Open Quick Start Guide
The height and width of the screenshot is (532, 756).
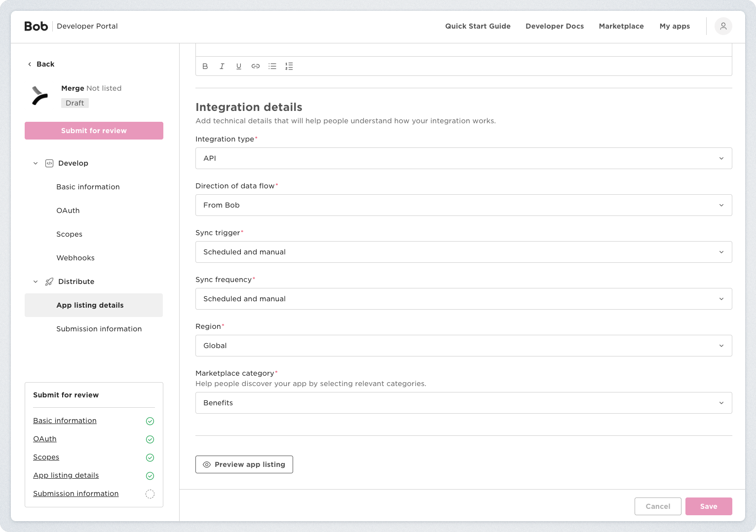tap(478, 26)
